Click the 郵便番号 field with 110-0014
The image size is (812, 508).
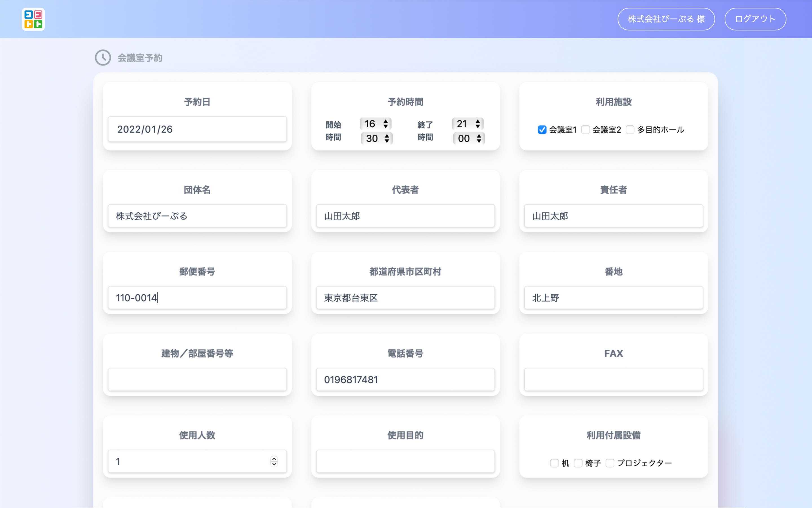point(197,298)
